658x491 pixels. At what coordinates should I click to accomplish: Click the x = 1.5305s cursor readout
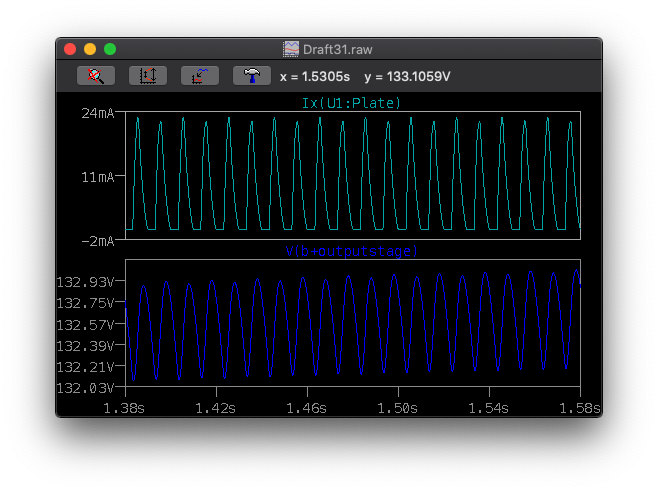click(x=315, y=77)
